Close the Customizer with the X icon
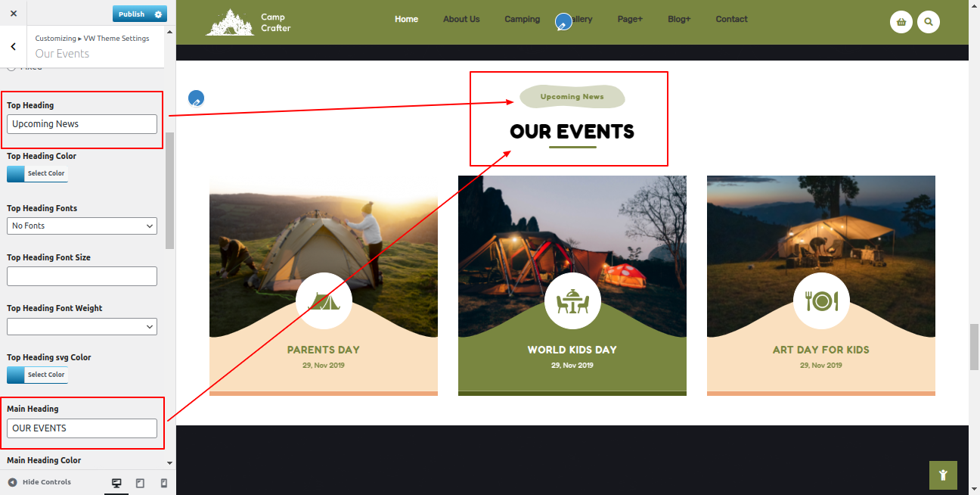Screen dimensions: 980x495 click(x=14, y=14)
